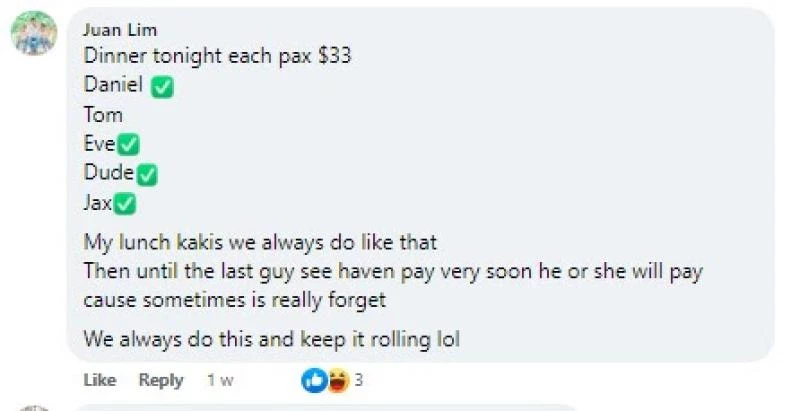Click the name Daniel in the list
800x411 pixels.
point(113,84)
